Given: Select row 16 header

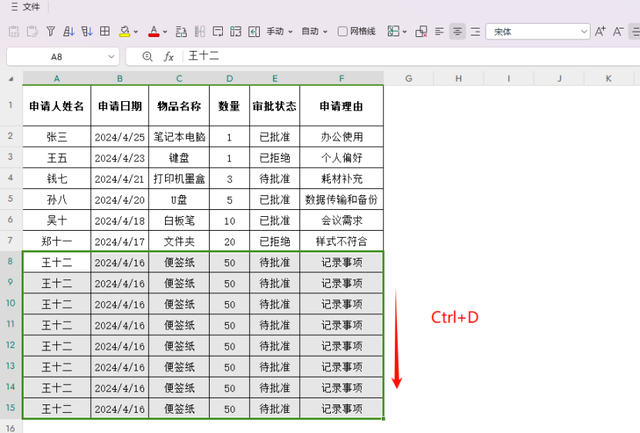Looking at the screenshot, I should tap(11, 427).
